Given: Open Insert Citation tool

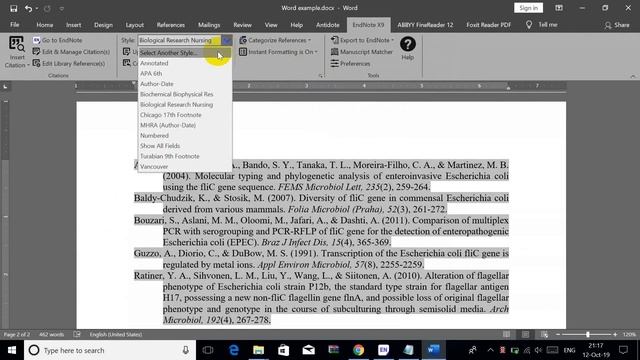Looking at the screenshot, I should [17, 52].
